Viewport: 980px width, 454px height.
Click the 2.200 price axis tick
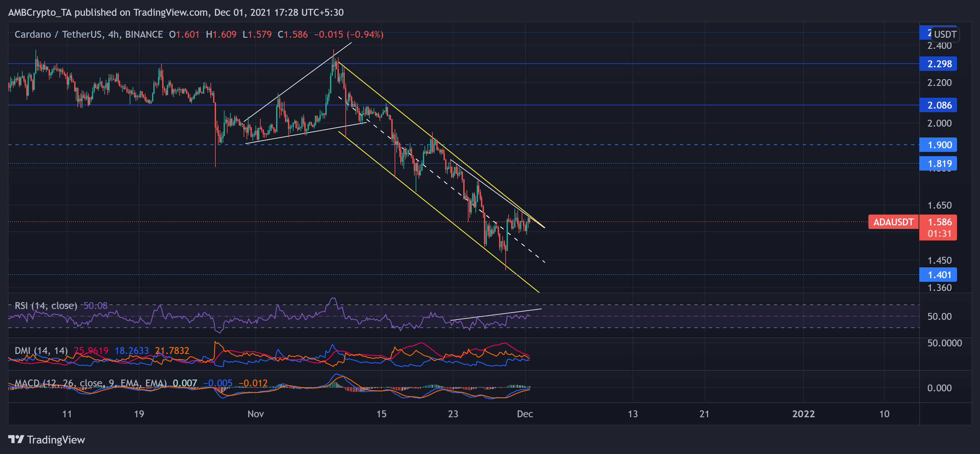click(939, 83)
